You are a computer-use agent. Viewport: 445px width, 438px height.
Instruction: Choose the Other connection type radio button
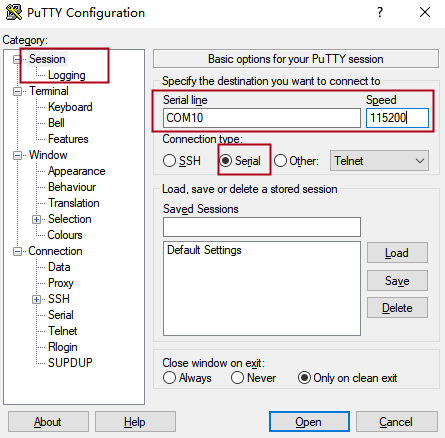click(280, 161)
